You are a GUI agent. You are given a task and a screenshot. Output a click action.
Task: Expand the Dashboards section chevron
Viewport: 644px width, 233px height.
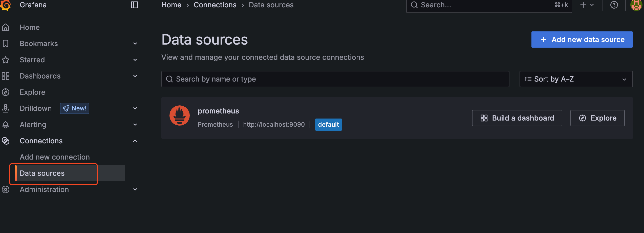135,76
